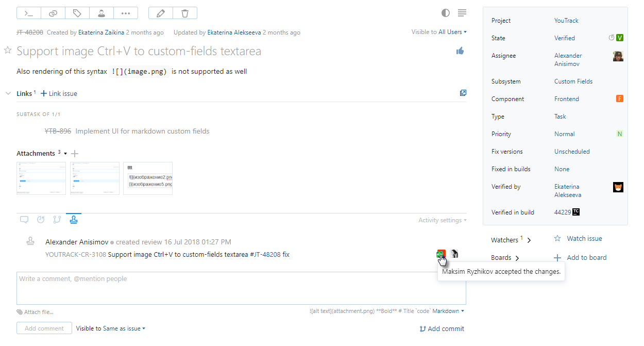The width and height of the screenshot is (644, 346).
Task: Select the VCS changes branch icon
Action: coord(57,219)
